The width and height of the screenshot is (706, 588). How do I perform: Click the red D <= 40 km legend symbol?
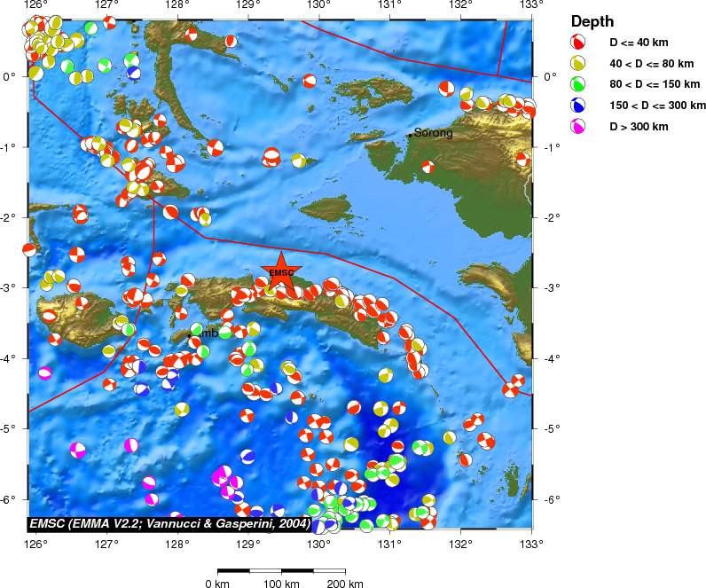[x=578, y=42]
